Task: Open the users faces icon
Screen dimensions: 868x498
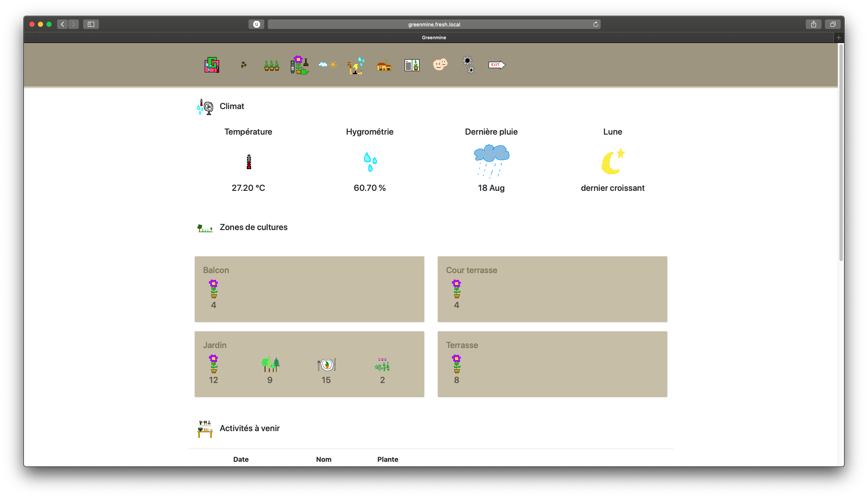Action: point(440,64)
